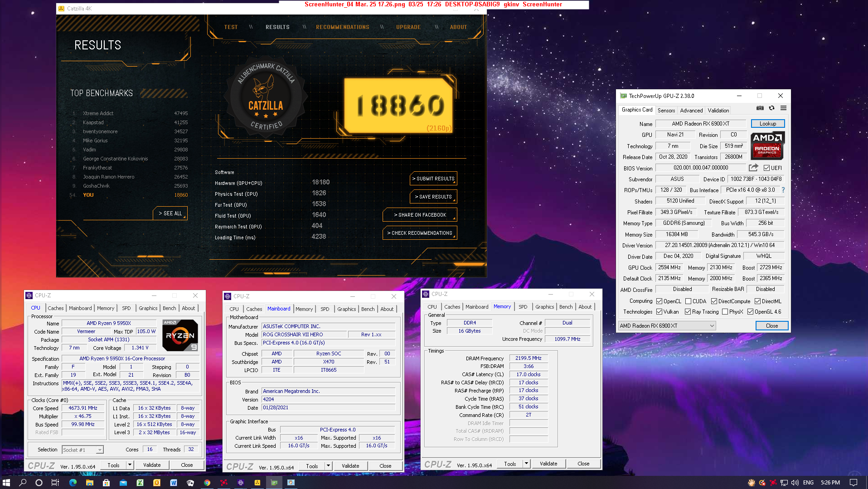Launch Word from the taskbar

point(173,483)
